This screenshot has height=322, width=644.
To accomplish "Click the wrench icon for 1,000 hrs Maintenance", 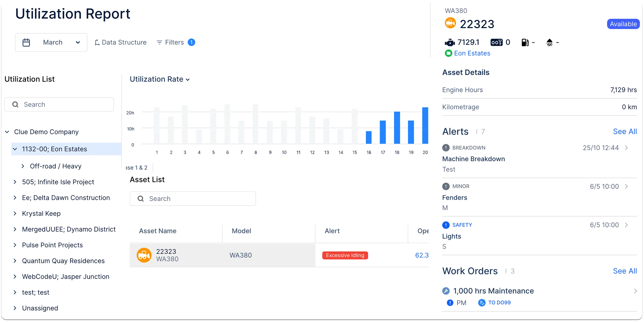I will pyautogui.click(x=446, y=291).
